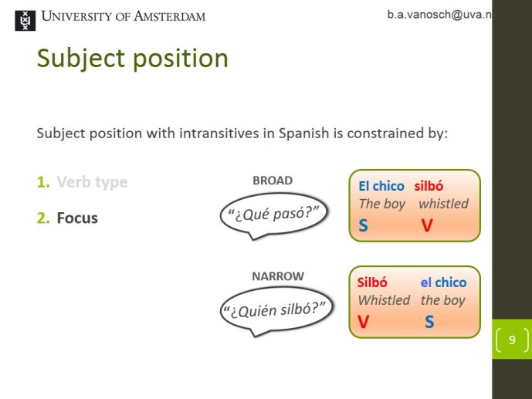Click the ¿Qué pasó? speech bubble
Viewport: 532px width, 399px height.
[274, 215]
